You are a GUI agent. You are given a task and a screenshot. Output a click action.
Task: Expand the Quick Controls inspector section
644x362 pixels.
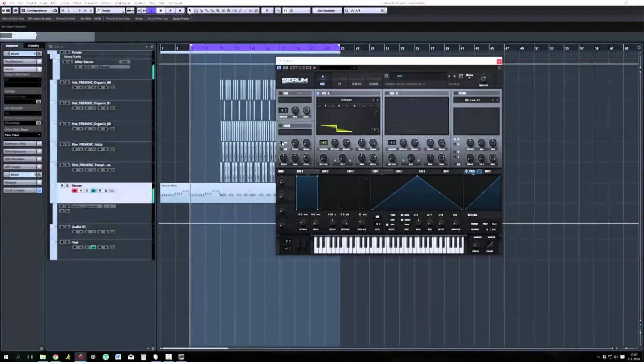click(23, 190)
